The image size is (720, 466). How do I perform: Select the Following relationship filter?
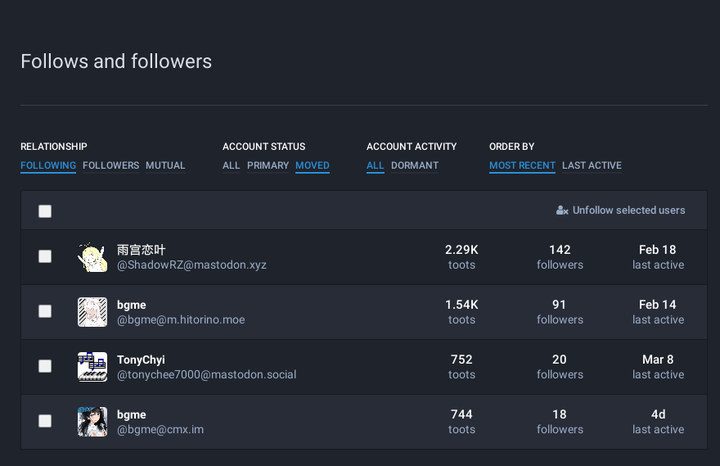48,166
